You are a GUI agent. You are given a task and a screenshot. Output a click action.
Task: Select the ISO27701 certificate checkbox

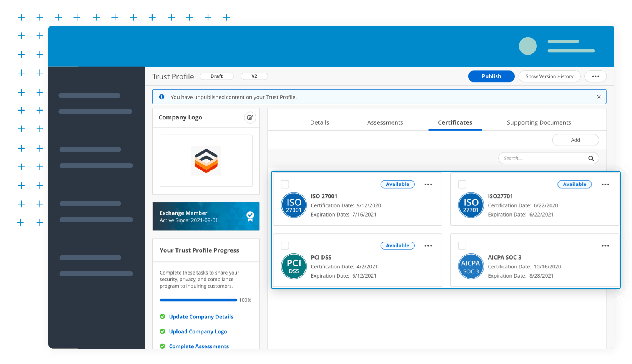pos(462,184)
